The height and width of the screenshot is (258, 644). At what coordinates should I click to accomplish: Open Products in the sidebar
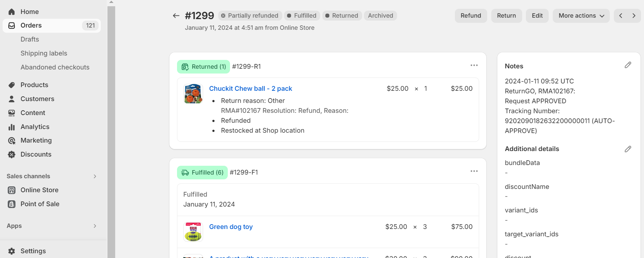(x=34, y=85)
